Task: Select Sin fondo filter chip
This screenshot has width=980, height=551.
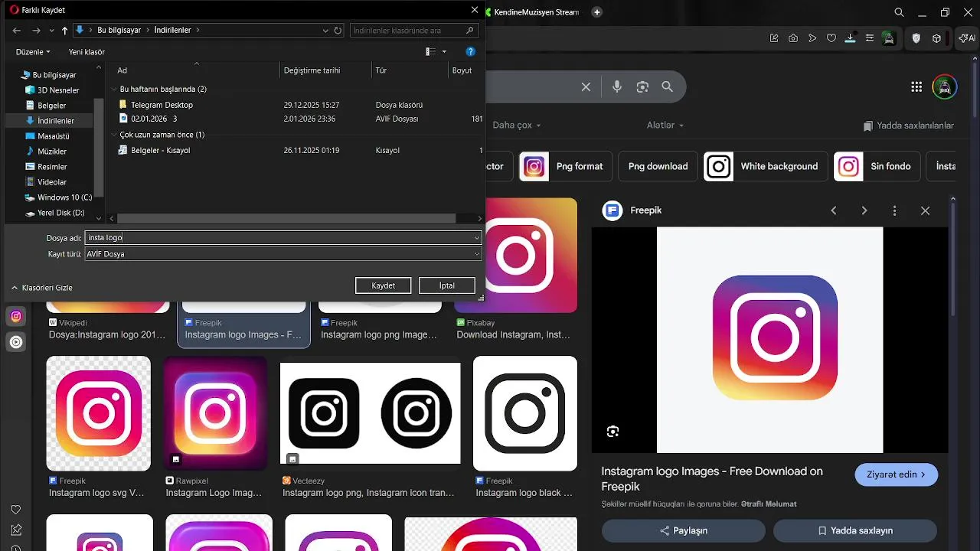Action: (x=877, y=166)
